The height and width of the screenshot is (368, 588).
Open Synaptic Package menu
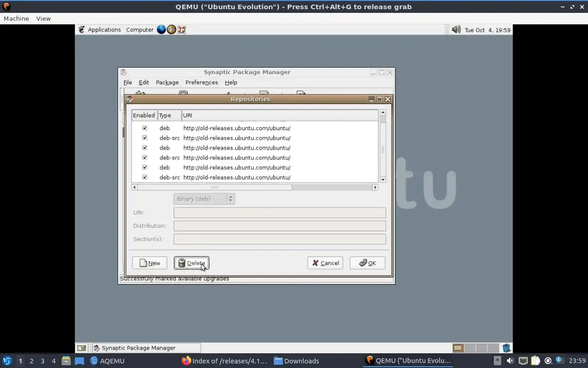(167, 82)
